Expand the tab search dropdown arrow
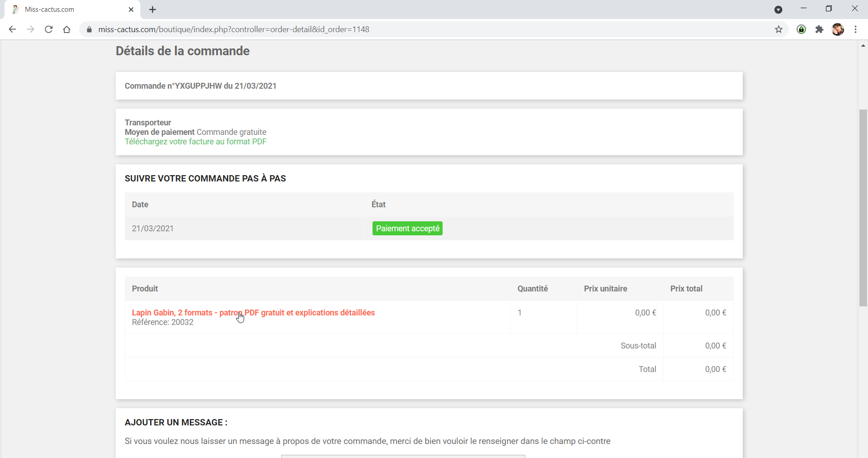Viewport: 868px width, 458px height. 778,10
